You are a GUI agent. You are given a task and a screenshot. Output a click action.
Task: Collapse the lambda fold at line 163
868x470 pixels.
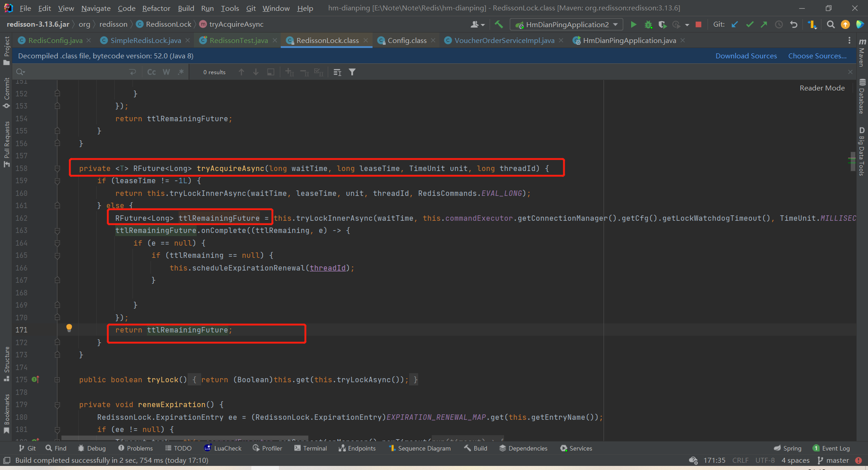click(x=57, y=230)
